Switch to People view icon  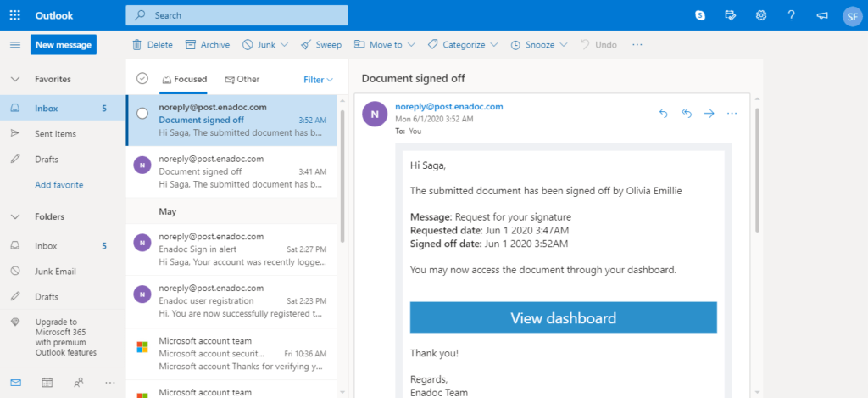point(79,383)
